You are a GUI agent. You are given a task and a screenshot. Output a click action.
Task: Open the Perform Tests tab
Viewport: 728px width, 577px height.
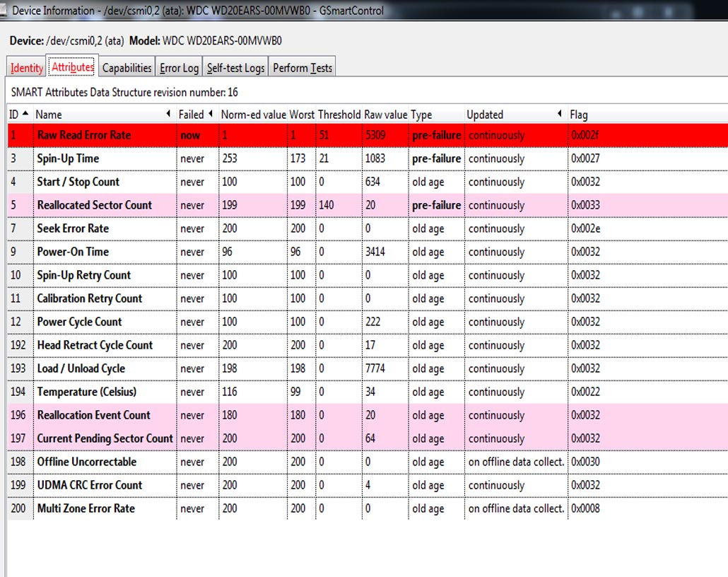click(303, 68)
